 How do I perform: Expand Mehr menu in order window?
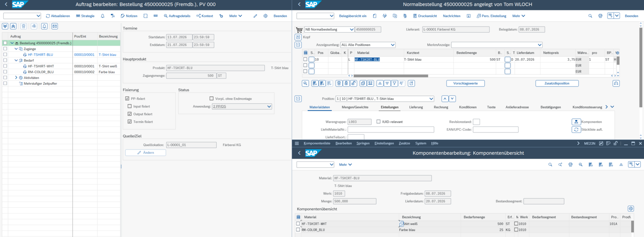click(236, 16)
